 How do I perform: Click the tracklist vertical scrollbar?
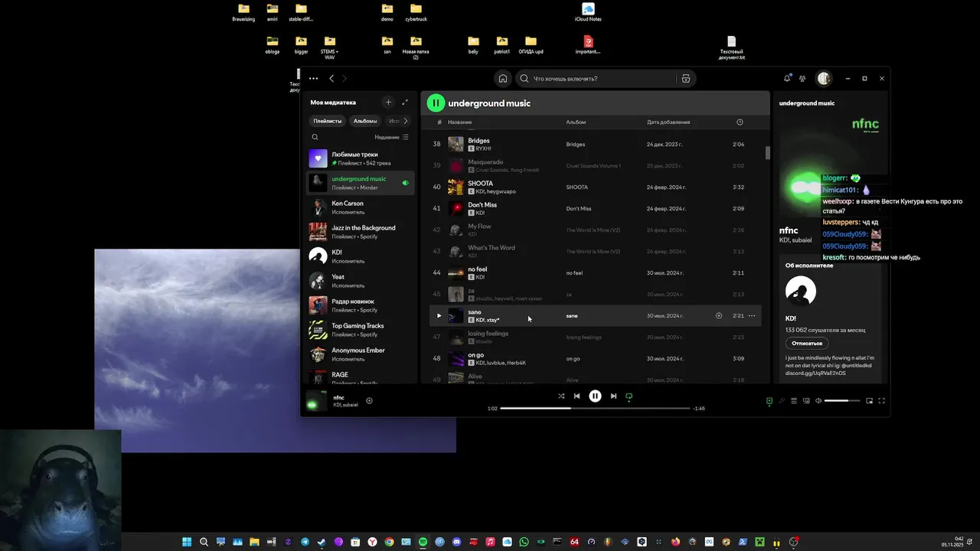[768, 152]
